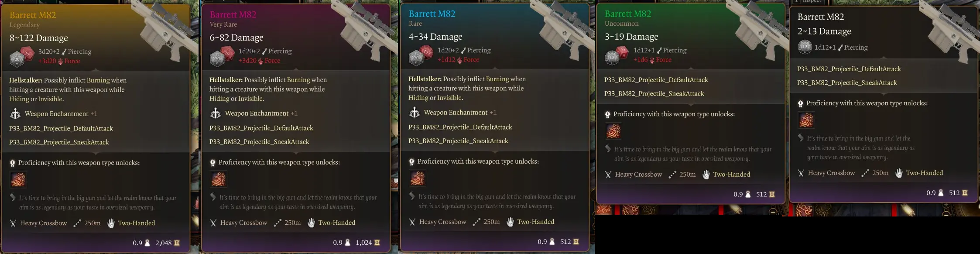Click the gold value icon beside 2,048
980x254 pixels.
tap(177, 243)
